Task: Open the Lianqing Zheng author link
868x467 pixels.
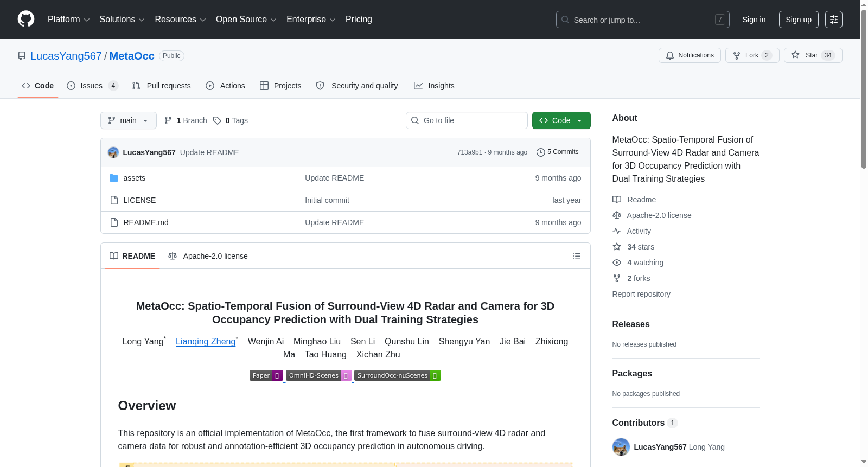Action: tap(206, 341)
